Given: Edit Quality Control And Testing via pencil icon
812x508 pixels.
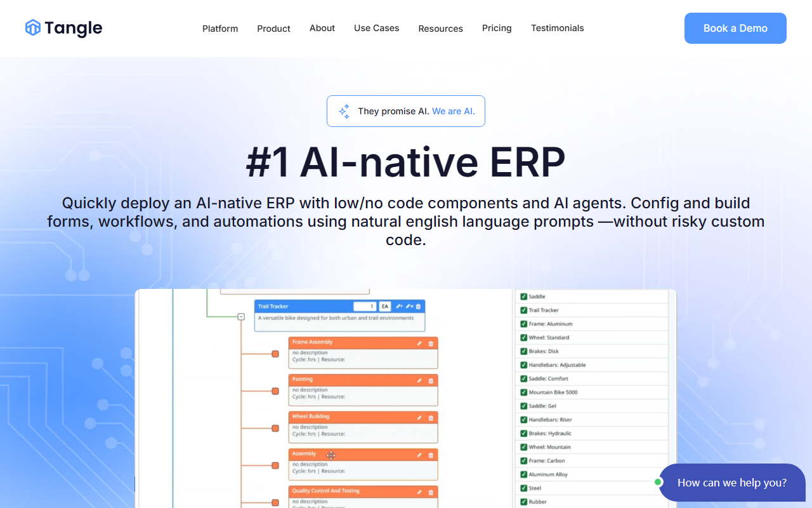Looking at the screenshot, I should [x=419, y=492].
